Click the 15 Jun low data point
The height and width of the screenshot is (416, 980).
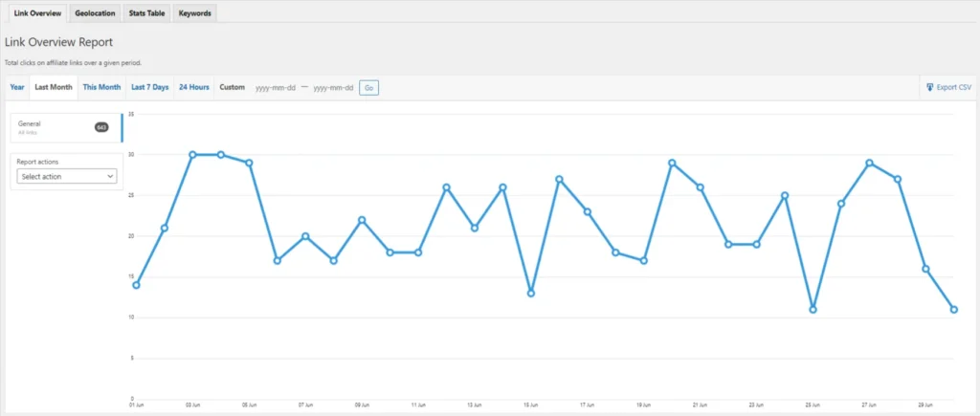click(531, 293)
